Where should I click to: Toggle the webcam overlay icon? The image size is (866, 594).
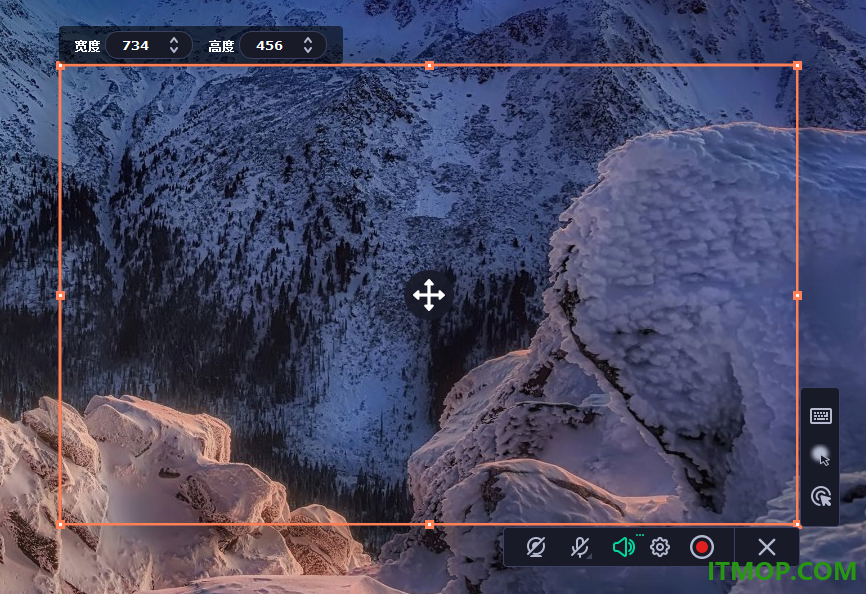coord(535,547)
